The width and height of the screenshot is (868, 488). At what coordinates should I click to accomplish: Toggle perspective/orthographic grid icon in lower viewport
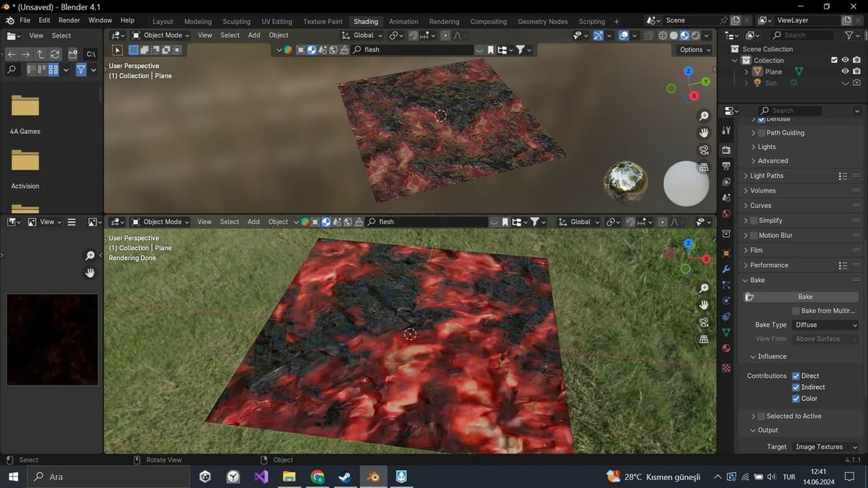(704, 339)
